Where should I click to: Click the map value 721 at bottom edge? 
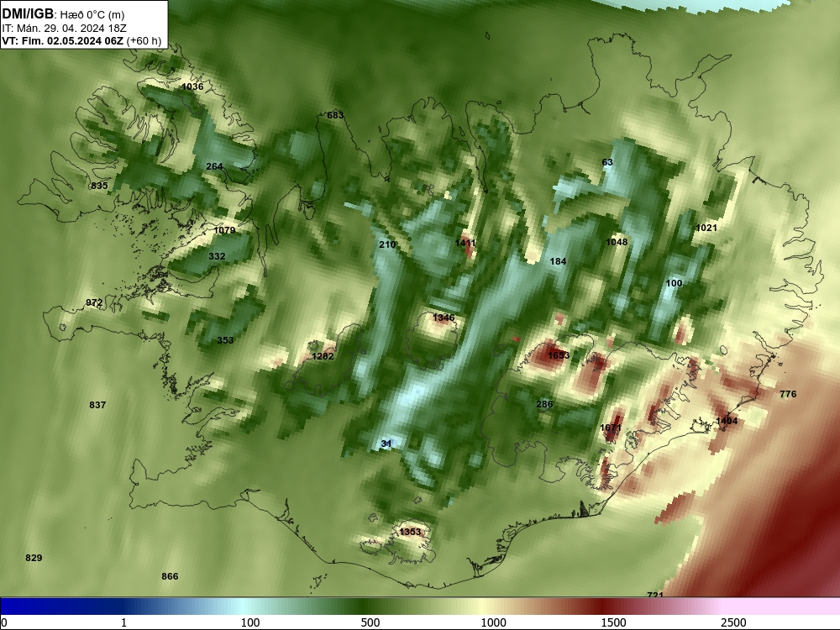655,595
